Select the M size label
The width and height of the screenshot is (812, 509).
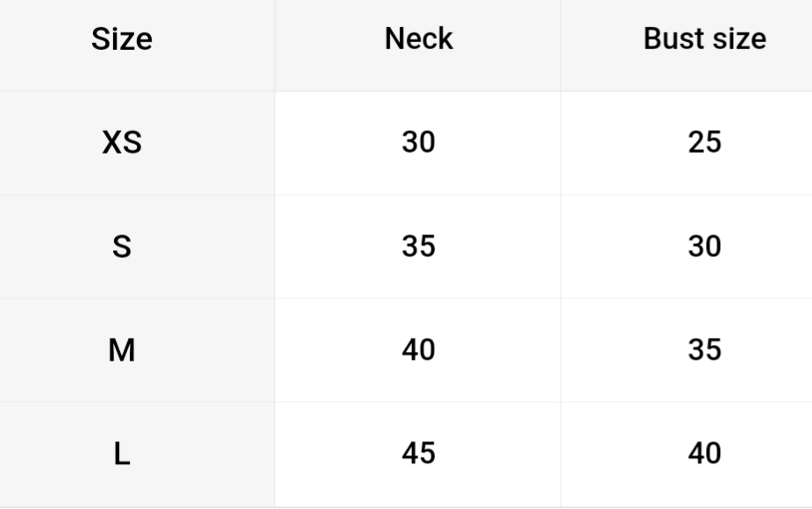click(122, 350)
